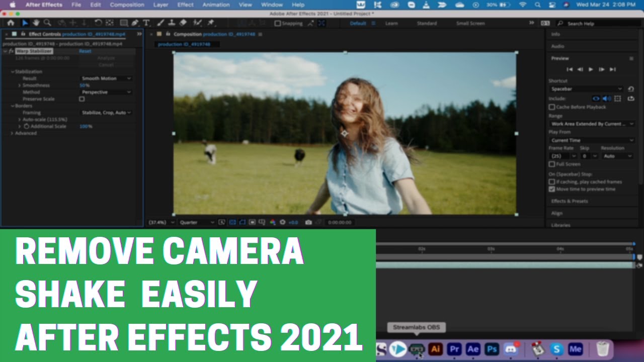Open the Effect menu

[185, 5]
